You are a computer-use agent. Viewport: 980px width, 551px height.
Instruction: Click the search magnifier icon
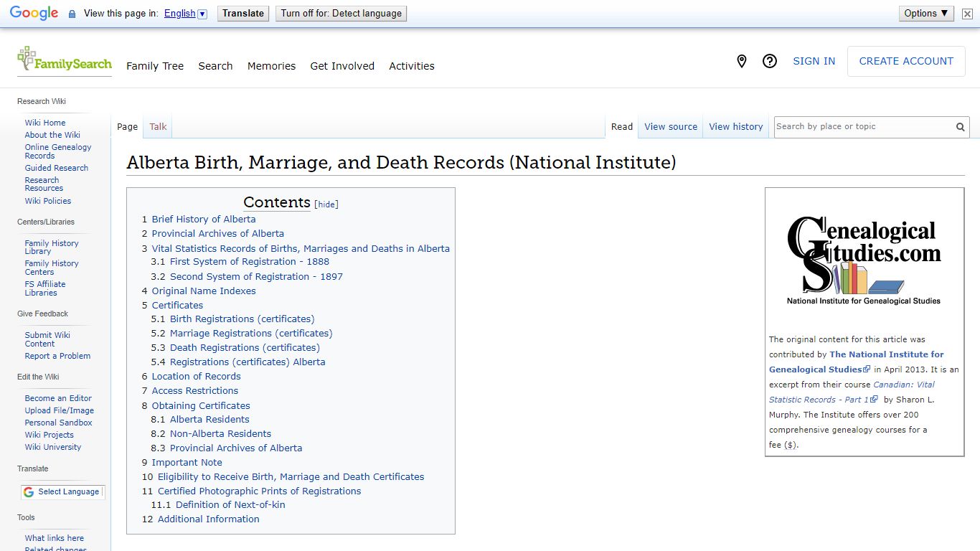960,127
